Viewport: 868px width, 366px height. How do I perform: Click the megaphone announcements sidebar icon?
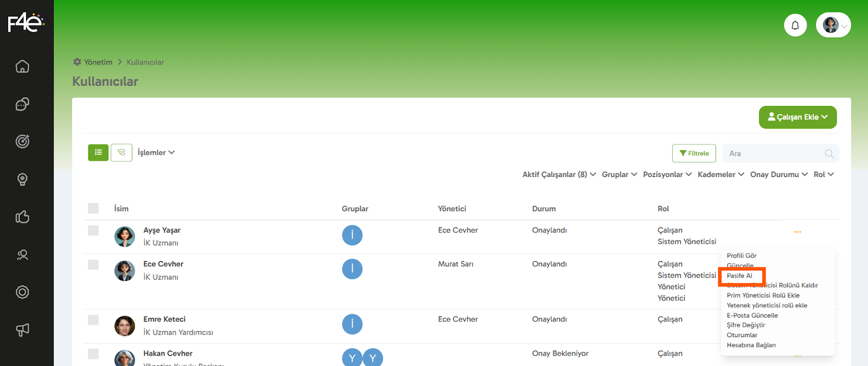(x=22, y=330)
